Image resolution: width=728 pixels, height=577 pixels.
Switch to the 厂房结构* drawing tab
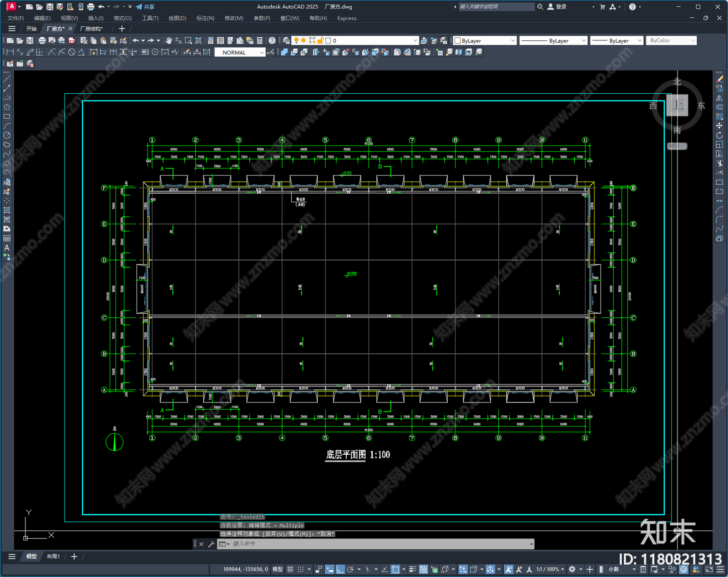pyautogui.click(x=91, y=29)
